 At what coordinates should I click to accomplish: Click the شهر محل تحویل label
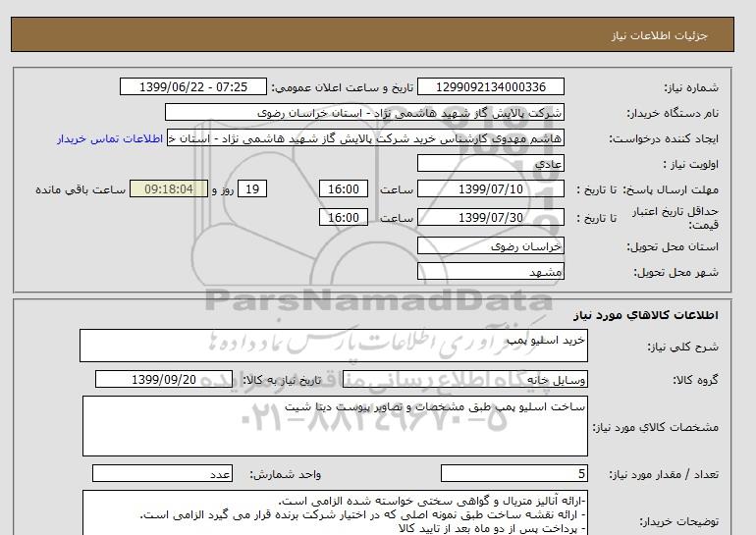pos(675,272)
